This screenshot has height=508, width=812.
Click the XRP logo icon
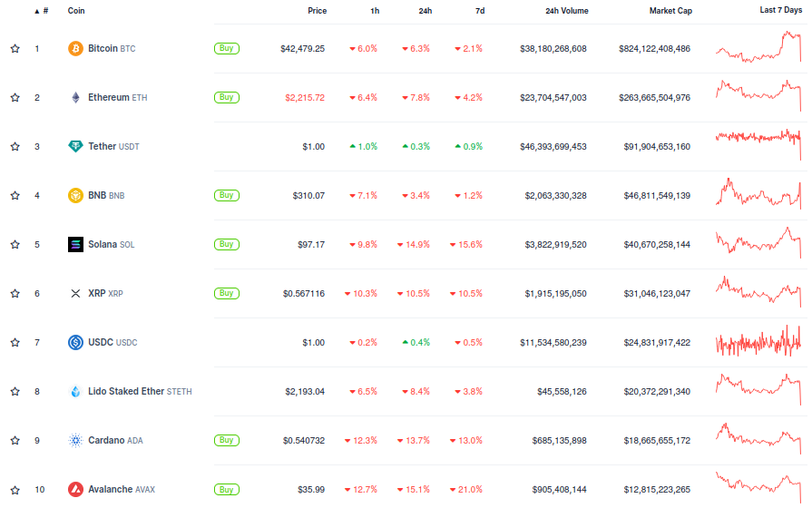point(75,294)
